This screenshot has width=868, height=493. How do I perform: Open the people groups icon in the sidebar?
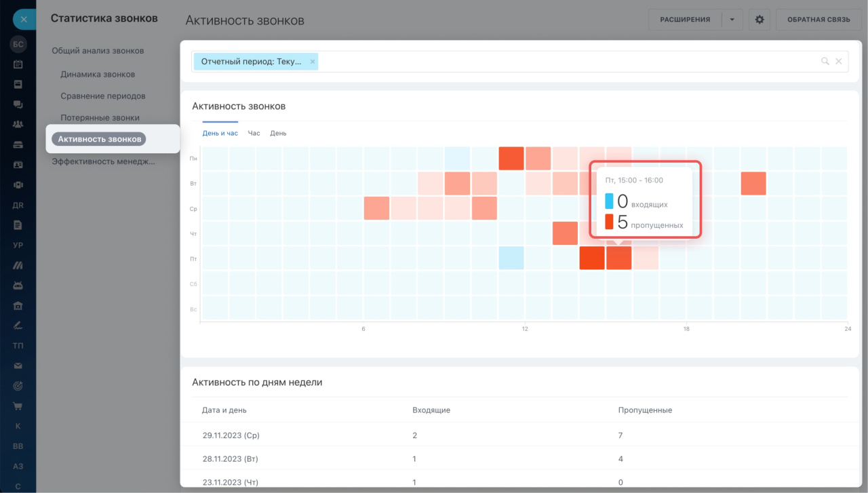[x=18, y=125]
